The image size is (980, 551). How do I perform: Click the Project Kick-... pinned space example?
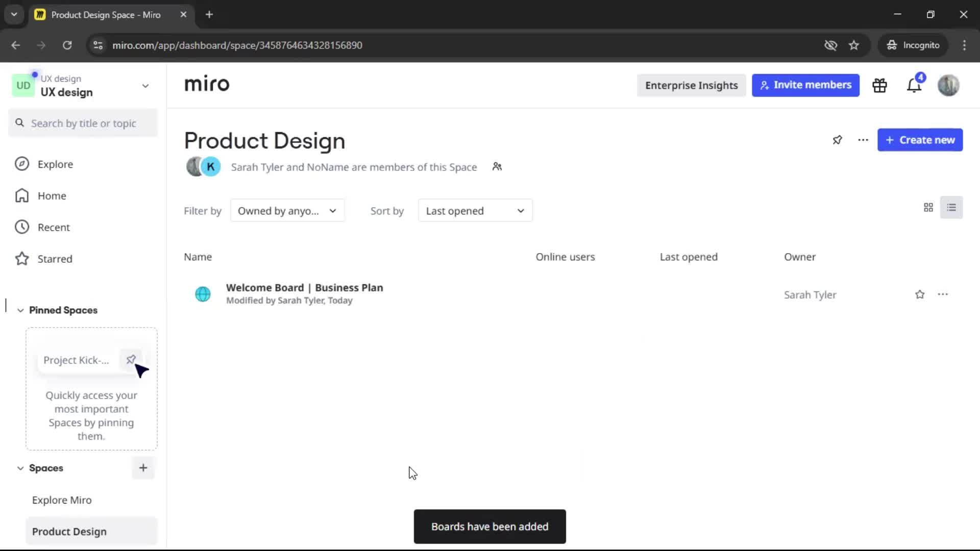pos(76,360)
